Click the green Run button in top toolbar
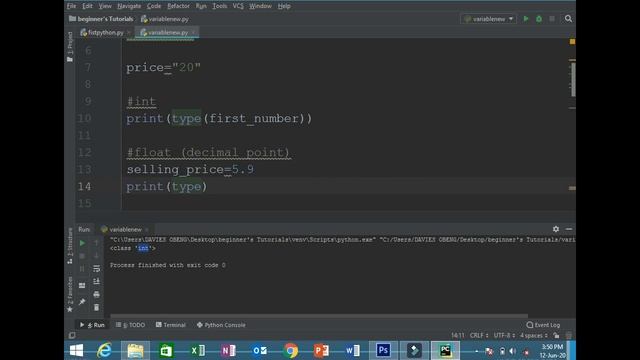 (x=526, y=19)
